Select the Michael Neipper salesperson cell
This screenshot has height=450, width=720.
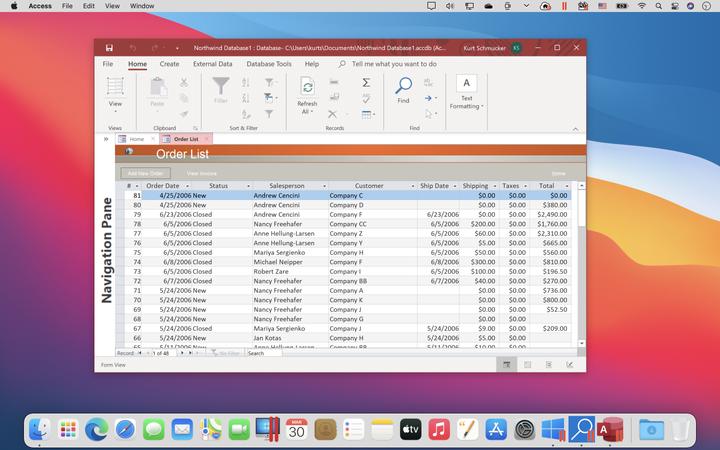click(290, 262)
